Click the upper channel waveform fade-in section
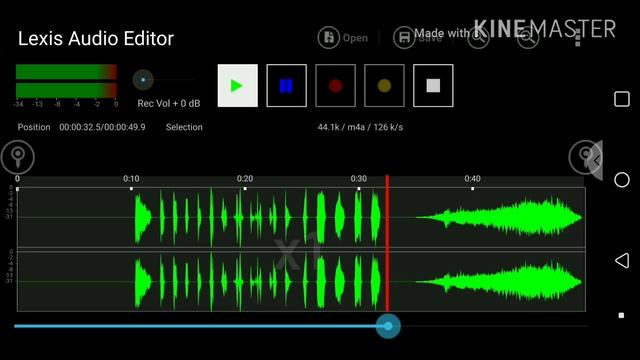The height and width of the screenshot is (360, 640). pos(500,217)
